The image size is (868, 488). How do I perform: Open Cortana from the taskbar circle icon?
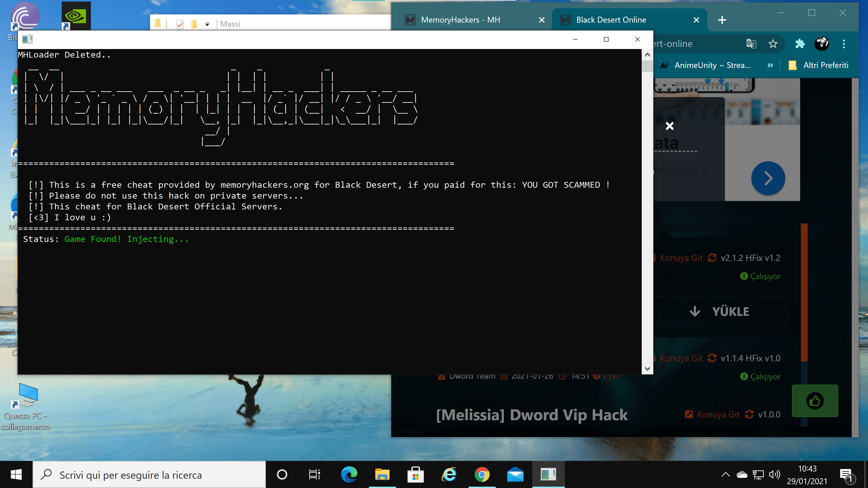click(x=282, y=474)
